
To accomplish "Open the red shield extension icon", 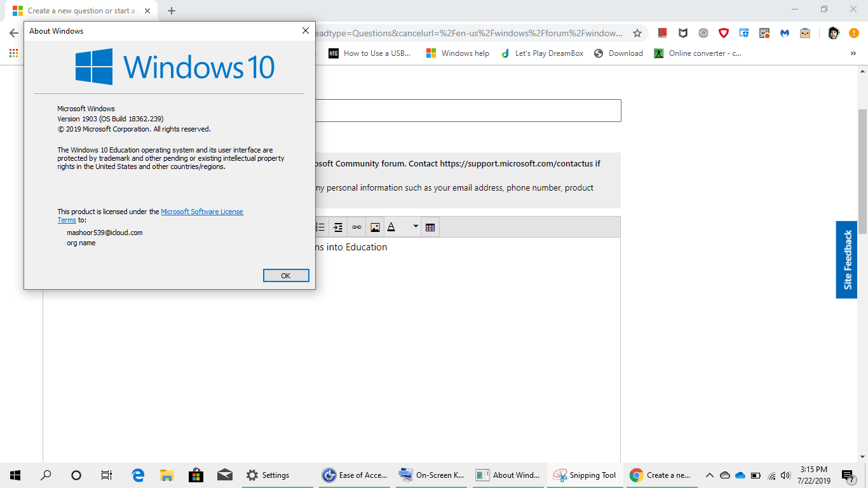I will click(x=724, y=33).
